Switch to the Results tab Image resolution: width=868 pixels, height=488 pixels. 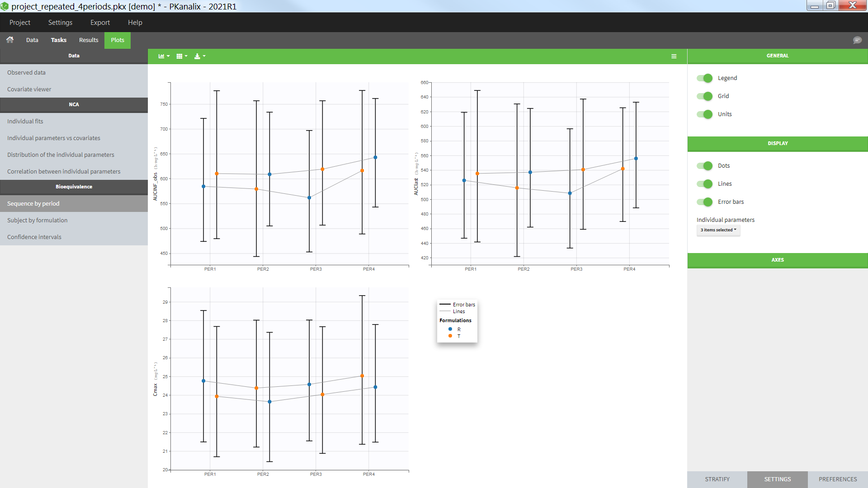pos(89,40)
